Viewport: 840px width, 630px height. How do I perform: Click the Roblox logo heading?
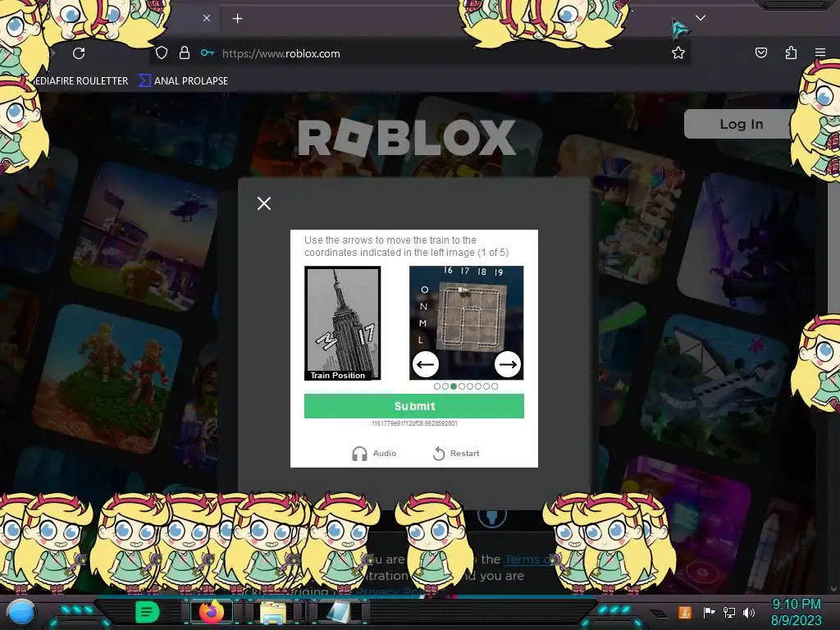click(407, 138)
